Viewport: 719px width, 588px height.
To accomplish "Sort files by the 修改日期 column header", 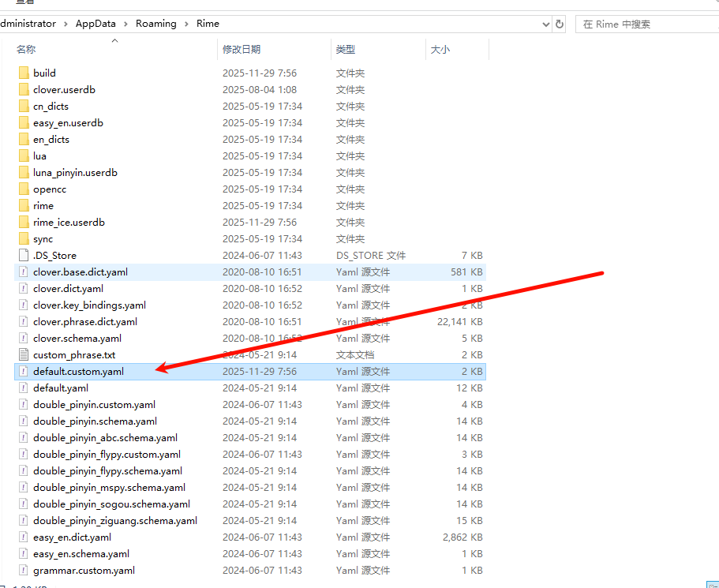I will point(242,49).
